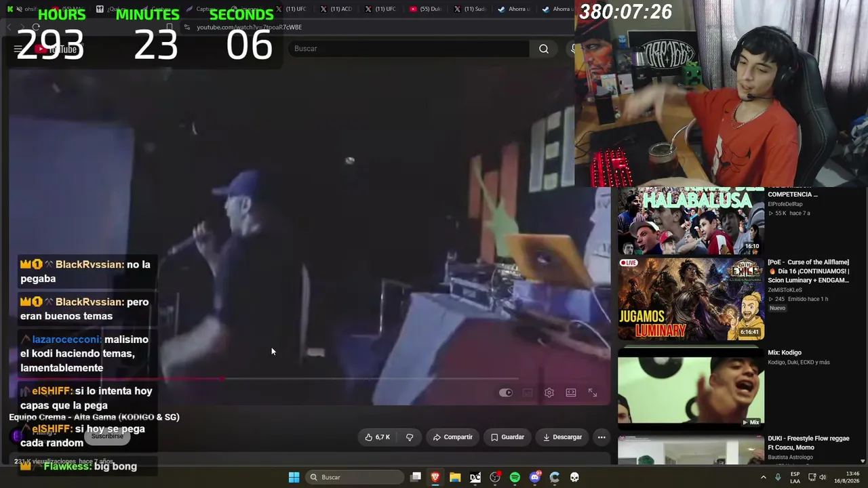The height and width of the screenshot is (488, 868).
Task: Open Discord from the taskbar
Action: click(x=535, y=477)
